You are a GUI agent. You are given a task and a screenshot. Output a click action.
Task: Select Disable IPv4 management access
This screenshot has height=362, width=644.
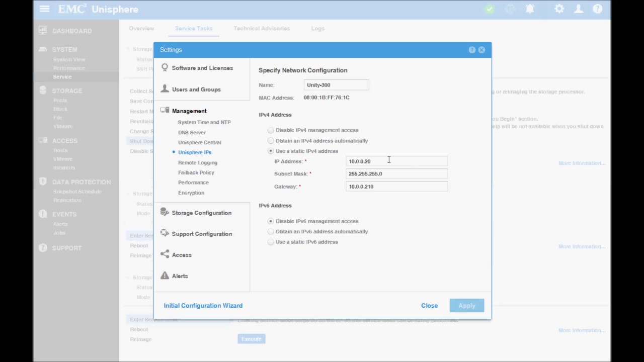(271, 130)
